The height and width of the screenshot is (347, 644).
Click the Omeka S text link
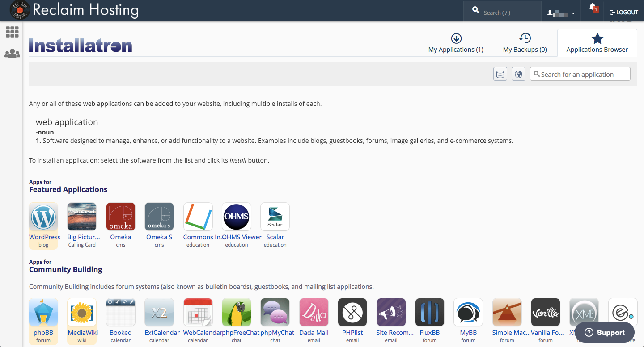[159, 237]
